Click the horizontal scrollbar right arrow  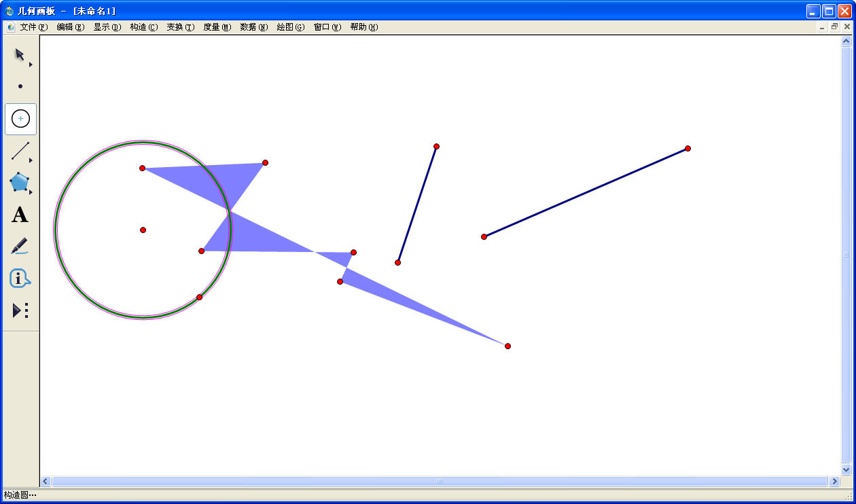point(834,481)
